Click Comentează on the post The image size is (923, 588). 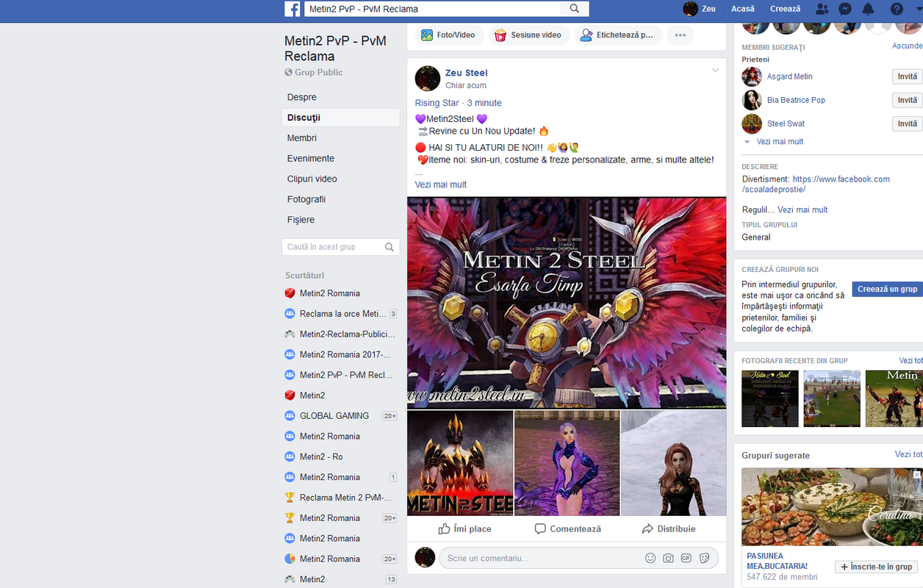pos(567,528)
